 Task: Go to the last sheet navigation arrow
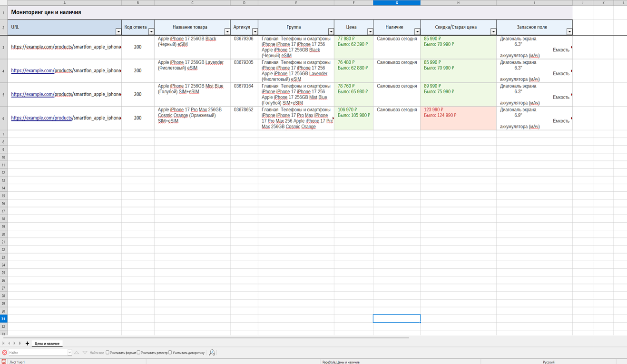point(20,344)
